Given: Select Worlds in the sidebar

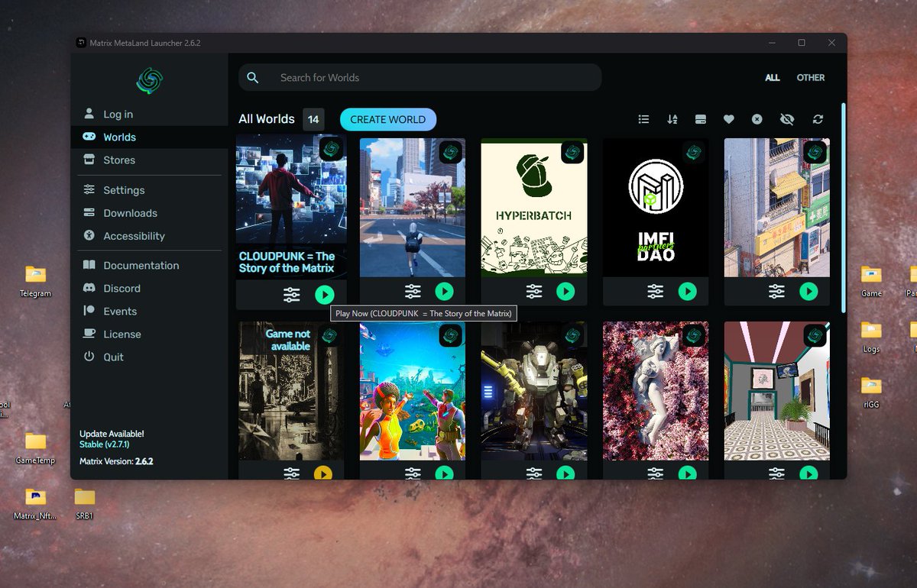Looking at the screenshot, I should click(150, 137).
